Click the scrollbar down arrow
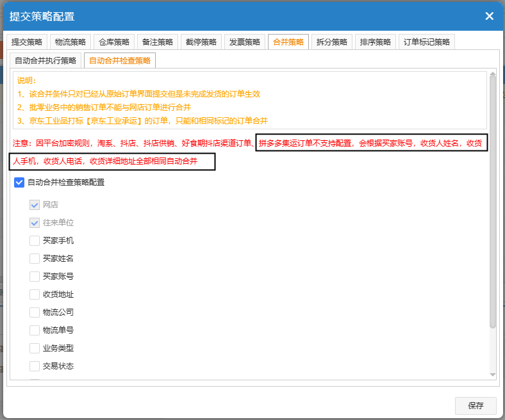This screenshot has height=420, width=505. click(492, 375)
